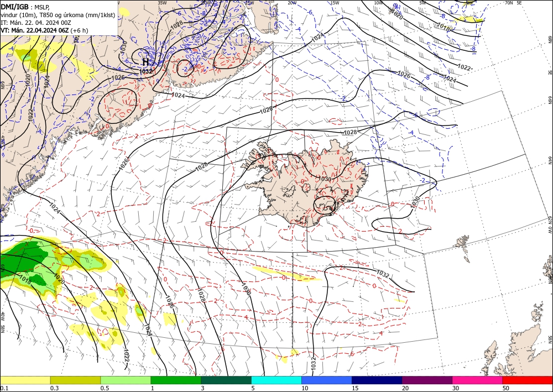Click the '1032' value below the H marker
Viewport: 553px width, 392px height.
145,71
